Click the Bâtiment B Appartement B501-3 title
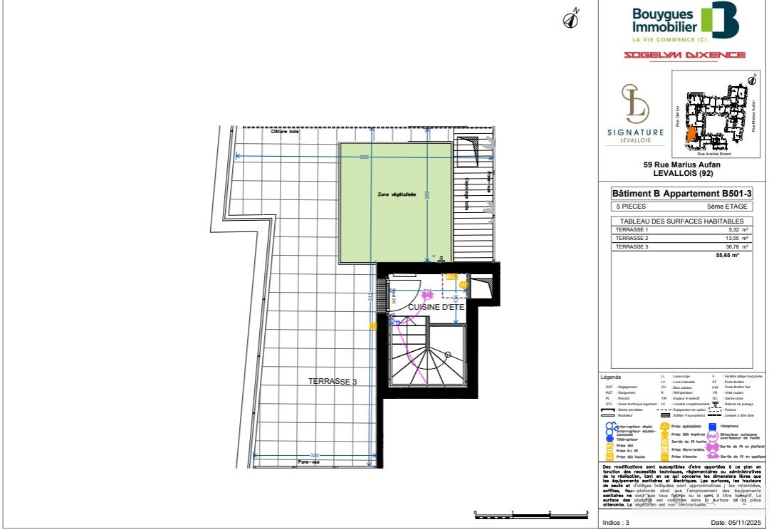This screenshot has width=769, height=532. [681, 194]
